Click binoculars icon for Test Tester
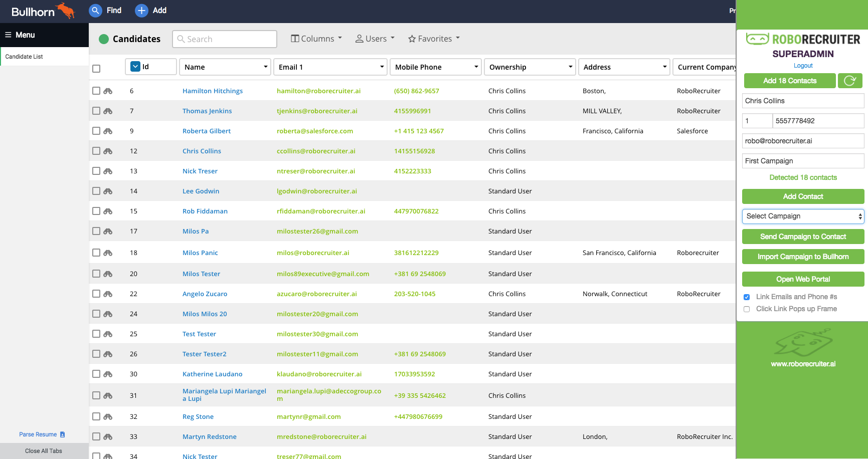The image size is (868, 459). [x=108, y=334]
